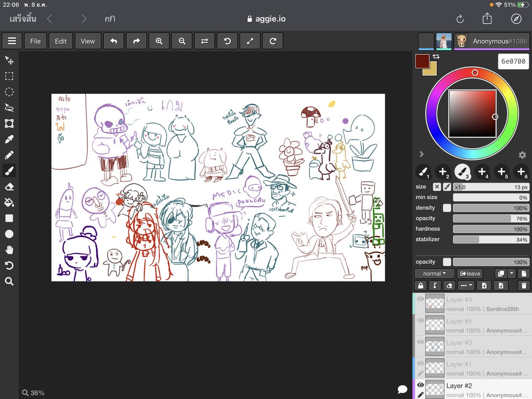Open the File menu
The height and width of the screenshot is (399, 532).
[x=35, y=41]
